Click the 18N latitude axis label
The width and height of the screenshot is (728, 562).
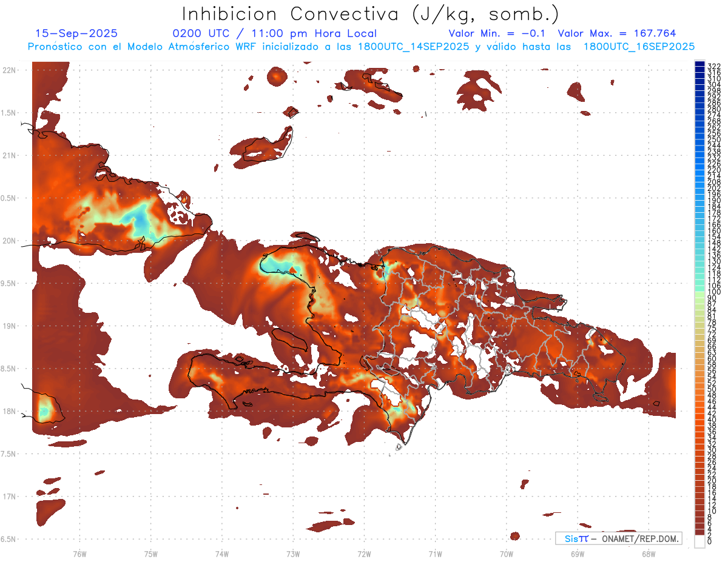click(x=9, y=411)
